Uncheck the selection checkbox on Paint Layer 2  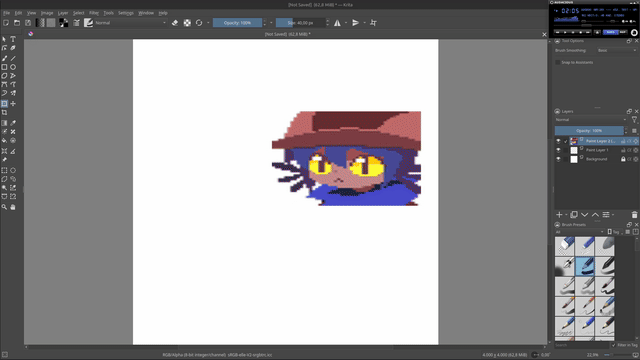tap(566, 141)
